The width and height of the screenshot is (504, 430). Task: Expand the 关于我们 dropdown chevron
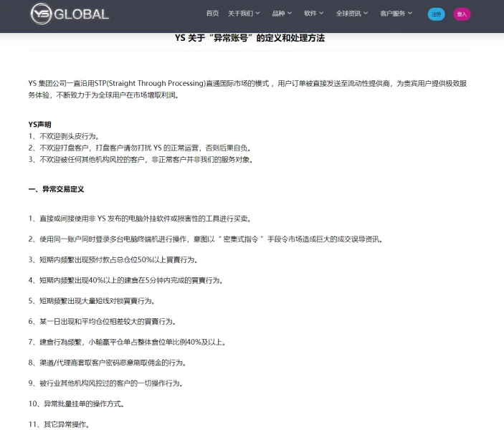tap(258, 13)
